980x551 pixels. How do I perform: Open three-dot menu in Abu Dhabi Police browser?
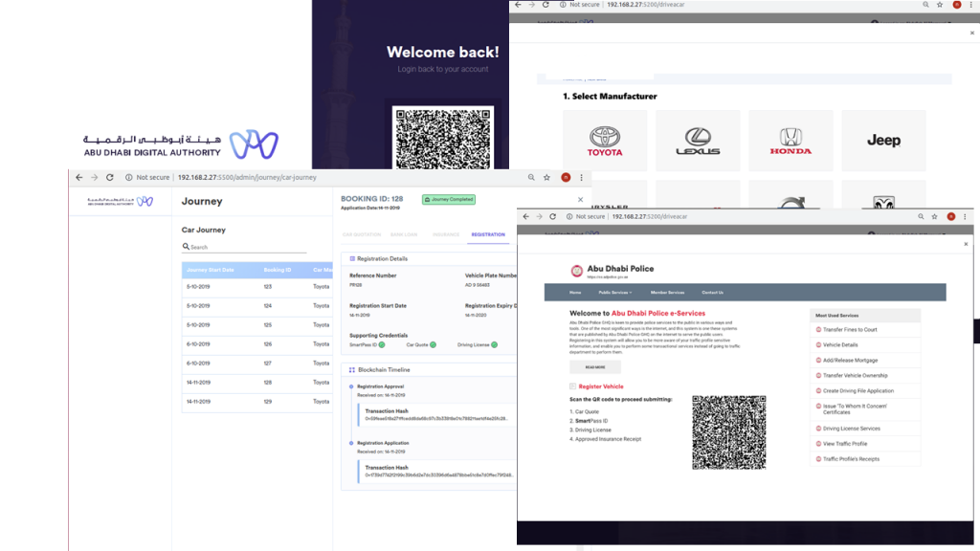click(965, 217)
